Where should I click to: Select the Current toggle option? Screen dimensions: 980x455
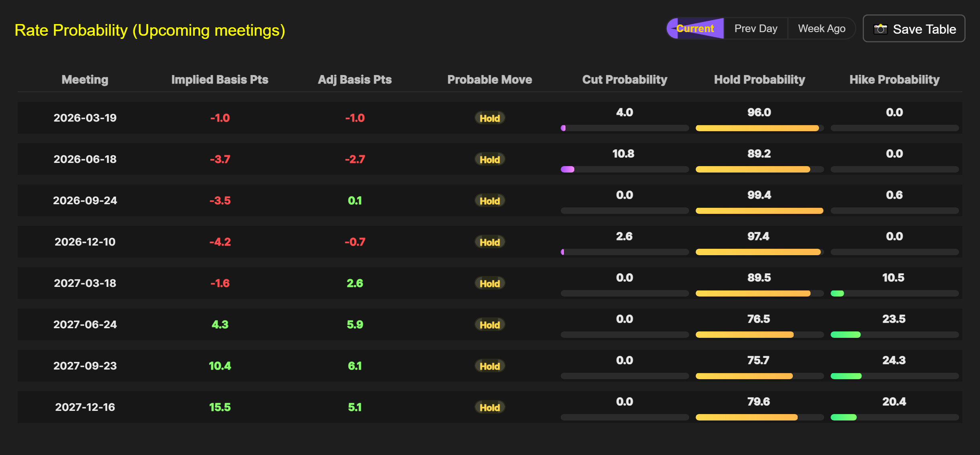(x=695, y=28)
